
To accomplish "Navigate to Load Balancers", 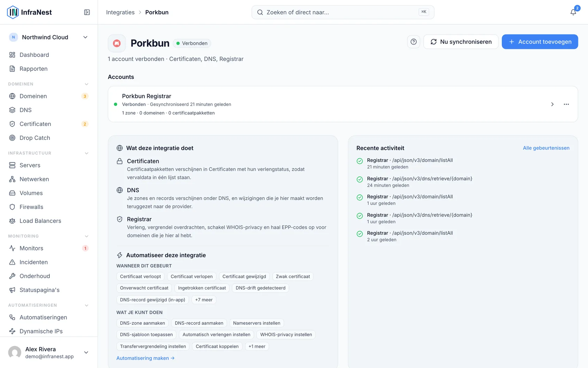I will [x=49, y=221].
